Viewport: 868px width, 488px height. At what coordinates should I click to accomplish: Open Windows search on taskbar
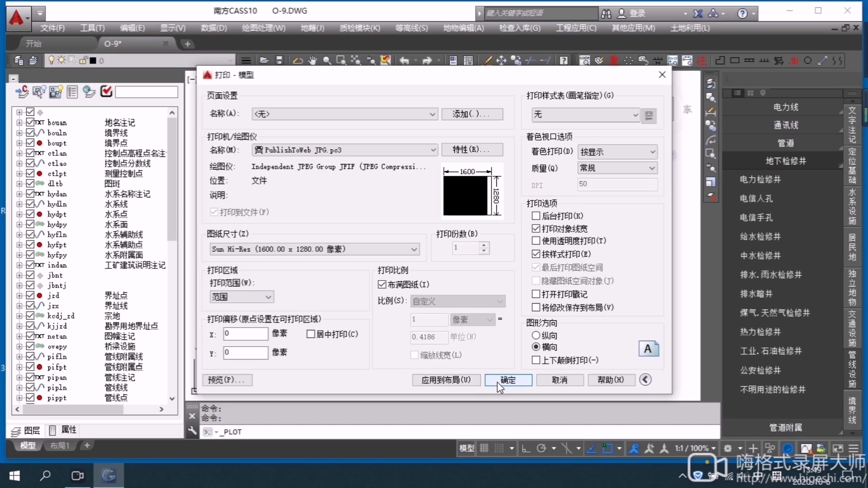pos(46,475)
